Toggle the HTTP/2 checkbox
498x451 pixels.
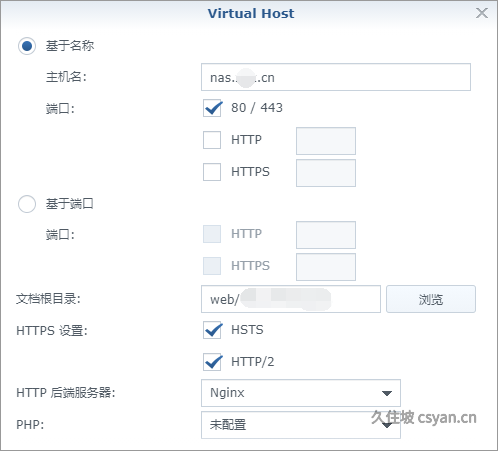[212, 362]
